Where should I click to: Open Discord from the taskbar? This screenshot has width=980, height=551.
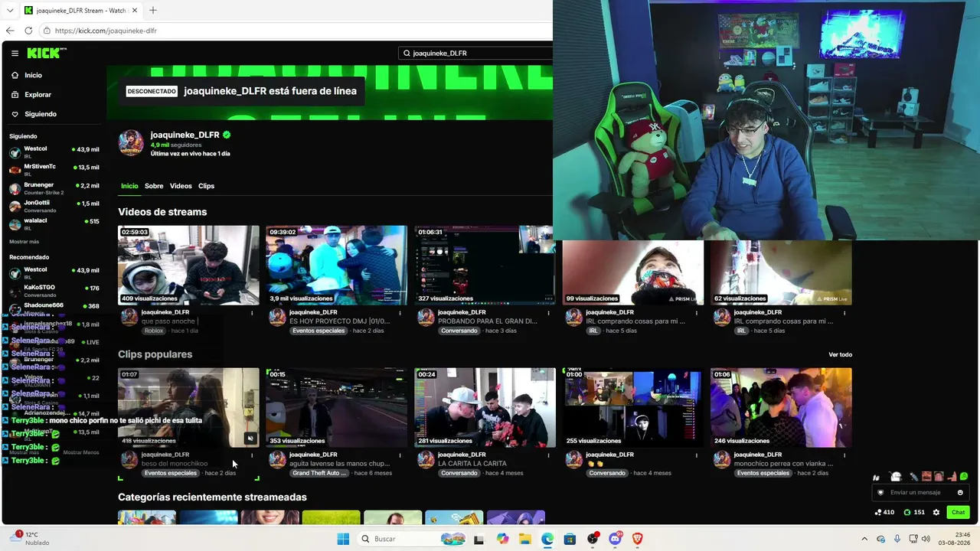pyautogui.click(x=615, y=539)
